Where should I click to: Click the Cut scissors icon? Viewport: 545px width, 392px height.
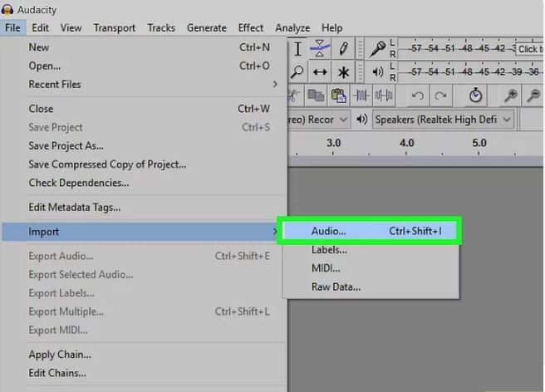pyautogui.click(x=294, y=96)
